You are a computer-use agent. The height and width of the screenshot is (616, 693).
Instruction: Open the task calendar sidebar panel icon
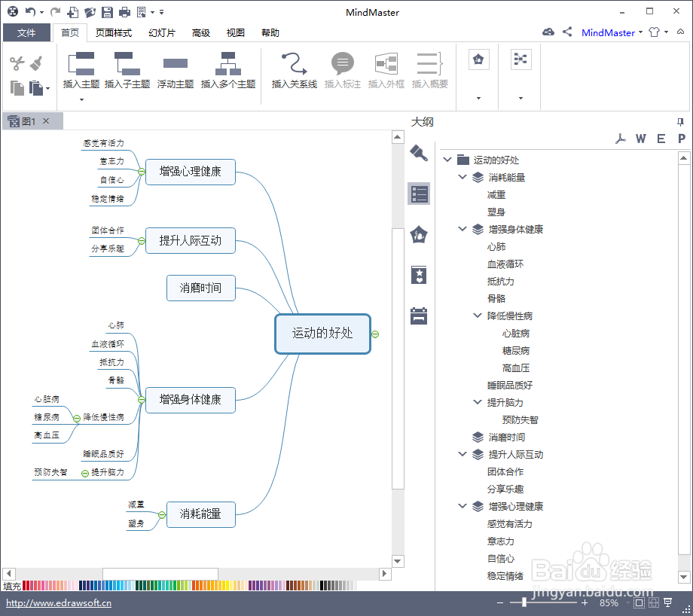pyautogui.click(x=419, y=316)
